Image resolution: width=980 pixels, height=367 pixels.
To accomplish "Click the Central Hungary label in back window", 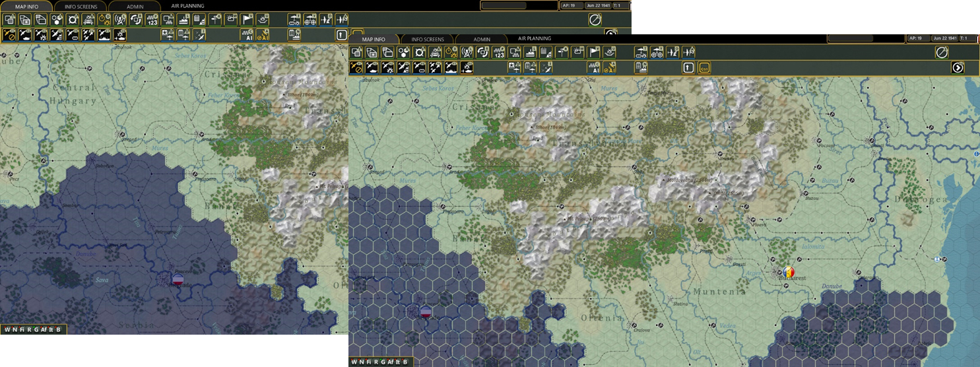I will click(73, 94).
